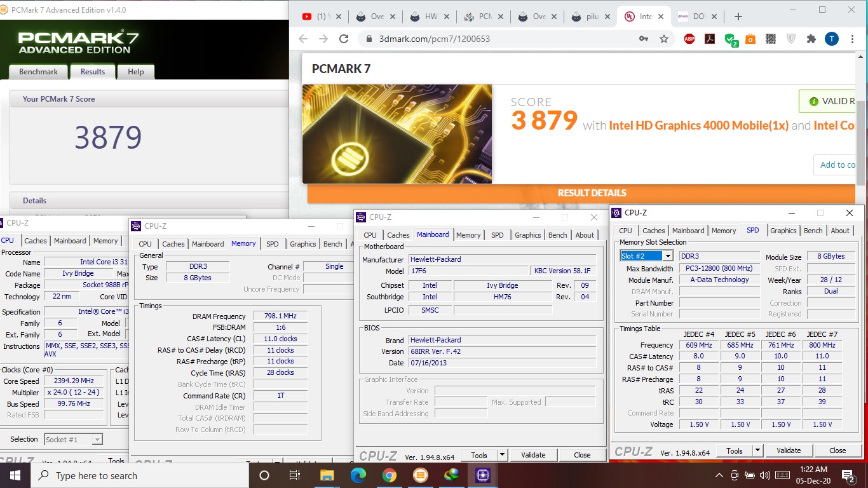This screenshot has width=868, height=488.
Task: Open Caches tab in Mainboard CPU-Z window
Action: (398, 235)
